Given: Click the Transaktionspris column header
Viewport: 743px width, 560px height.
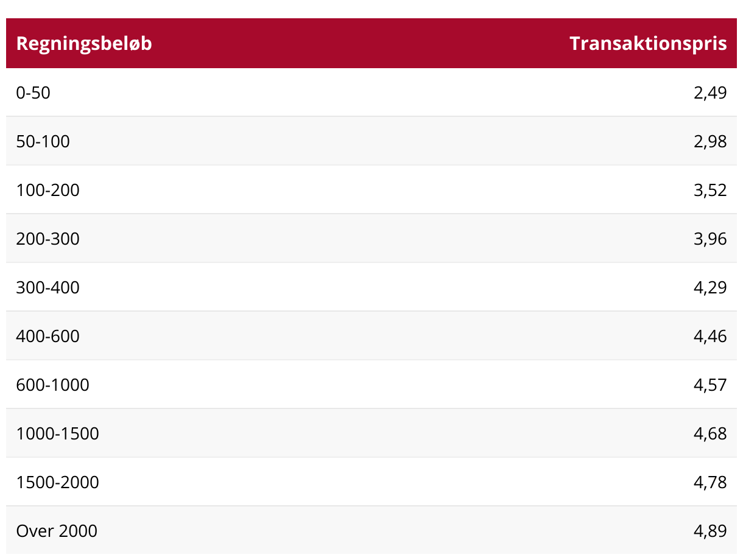Looking at the screenshot, I should pos(648,43).
